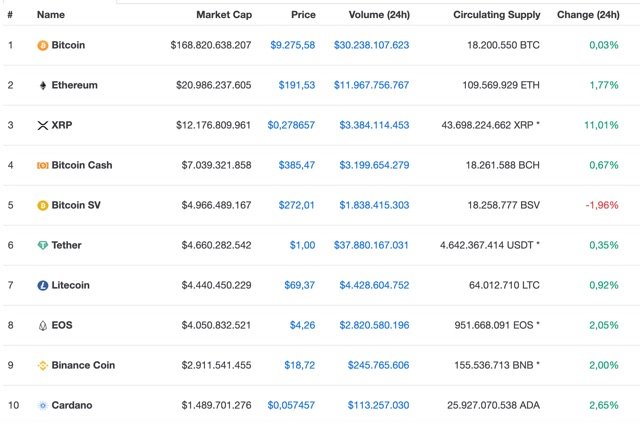Screen dimensions: 640x423
Task: Click the Bitcoin Cash logo icon
Action: click(42, 165)
